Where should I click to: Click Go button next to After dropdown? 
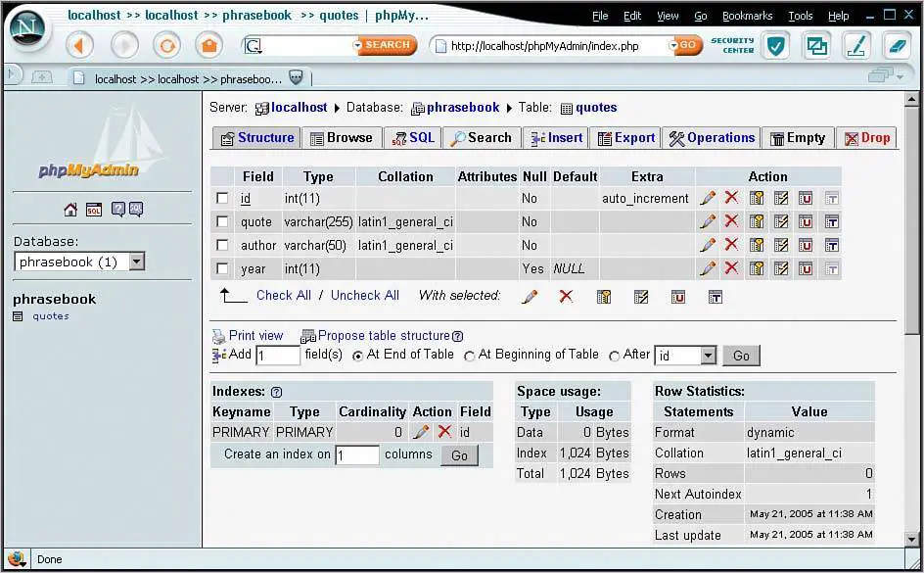pos(741,356)
